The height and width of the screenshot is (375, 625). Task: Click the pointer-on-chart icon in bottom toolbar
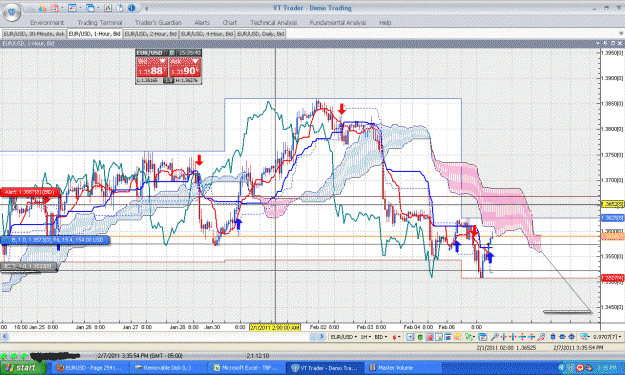[438, 337]
